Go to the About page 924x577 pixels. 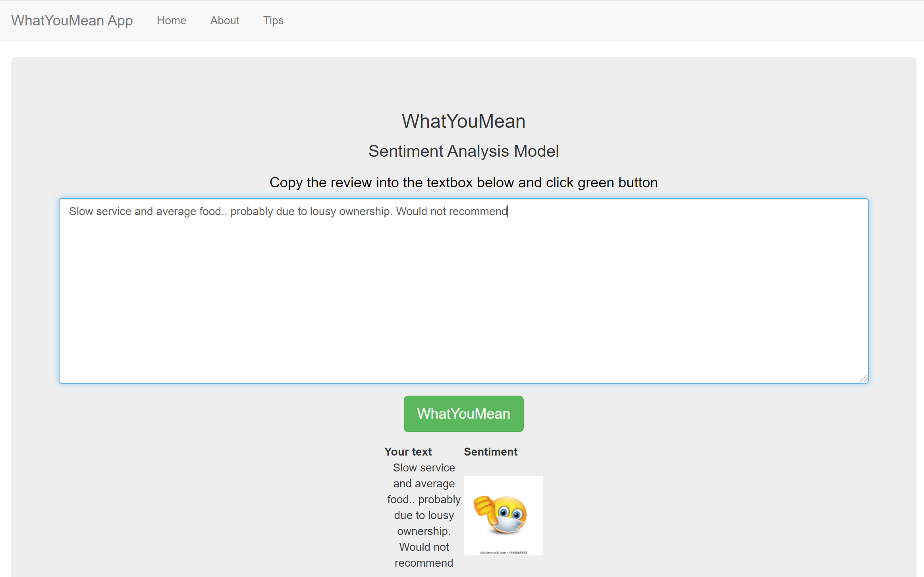pyautogui.click(x=224, y=20)
